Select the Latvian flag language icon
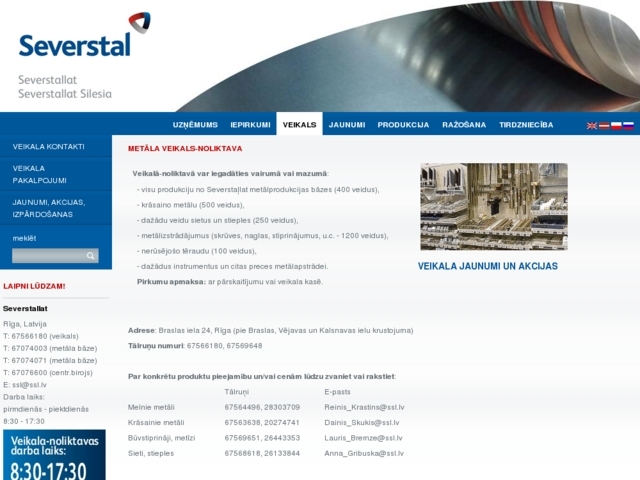The width and height of the screenshot is (640, 480). (x=604, y=125)
